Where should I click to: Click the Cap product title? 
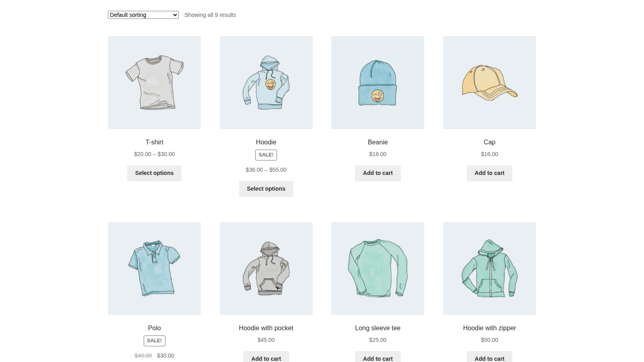pyautogui.click(x=489, y=142)
